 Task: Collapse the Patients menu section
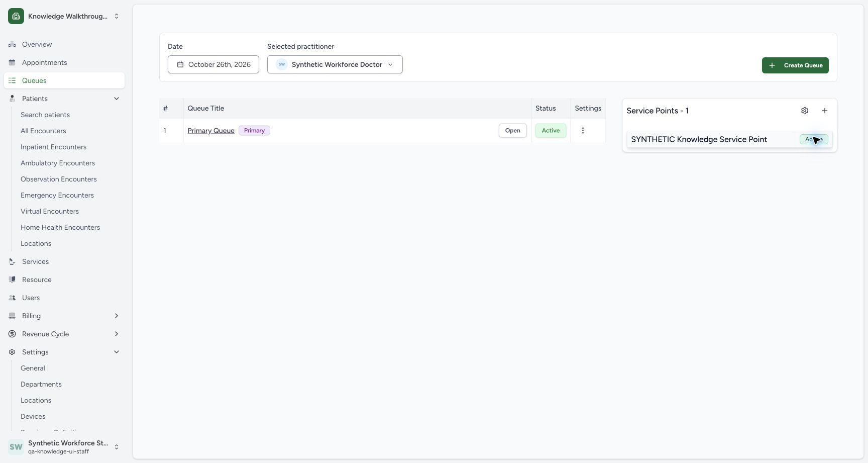pyautogui.click(x=117, y=99)
